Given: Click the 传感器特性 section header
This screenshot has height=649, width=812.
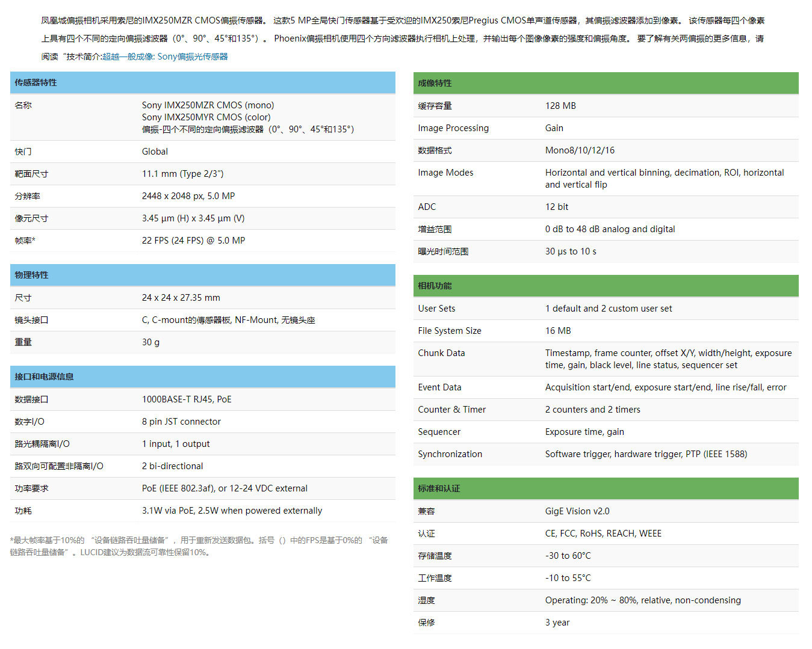Looking at the screenshot, I should [x=36, y=82].
